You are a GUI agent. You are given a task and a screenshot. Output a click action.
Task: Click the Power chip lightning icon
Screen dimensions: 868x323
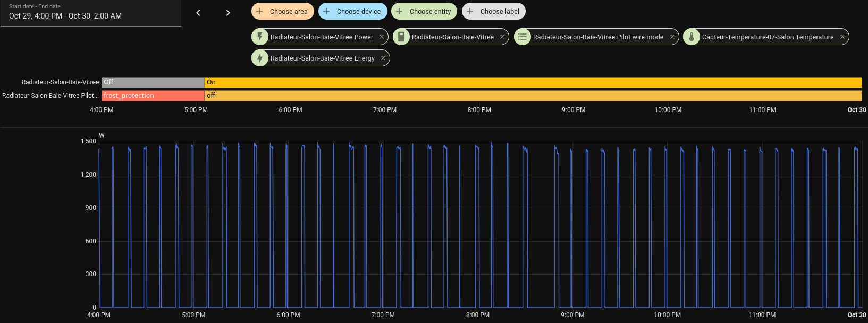coord(260,37)
